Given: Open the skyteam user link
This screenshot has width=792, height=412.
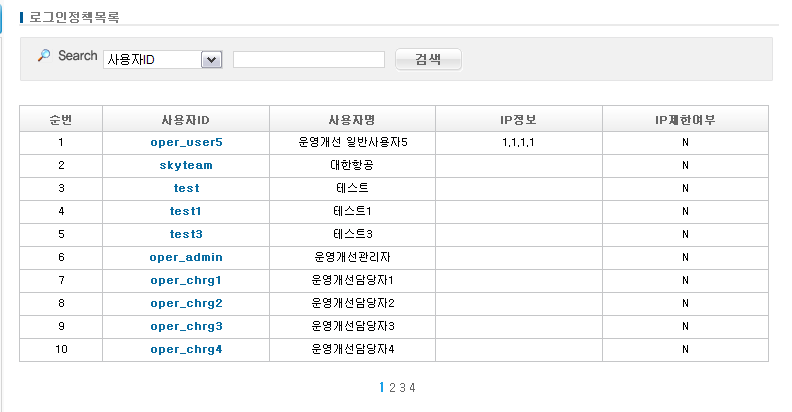Looking at the screenshot, I should [x=186, y=165].
